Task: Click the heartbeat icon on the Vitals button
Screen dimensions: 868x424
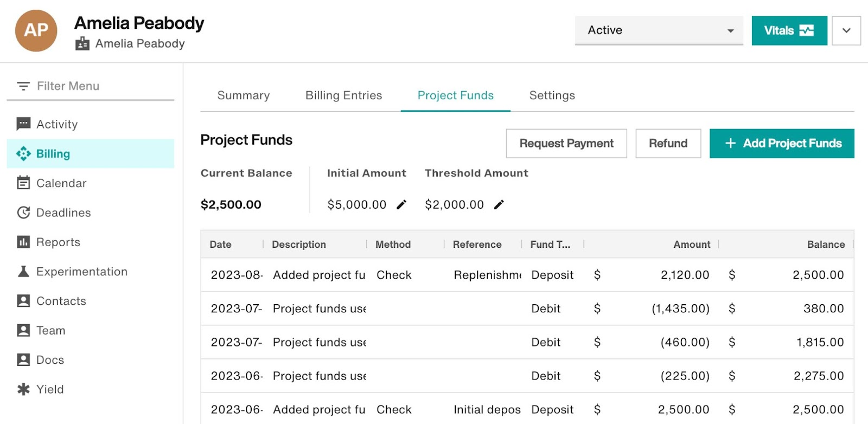Action: (x=807, y=30)
